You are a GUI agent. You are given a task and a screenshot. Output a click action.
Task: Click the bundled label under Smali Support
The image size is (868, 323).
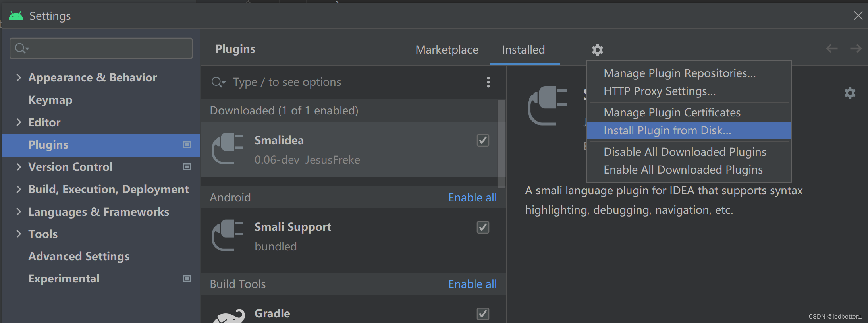[276, 246]
